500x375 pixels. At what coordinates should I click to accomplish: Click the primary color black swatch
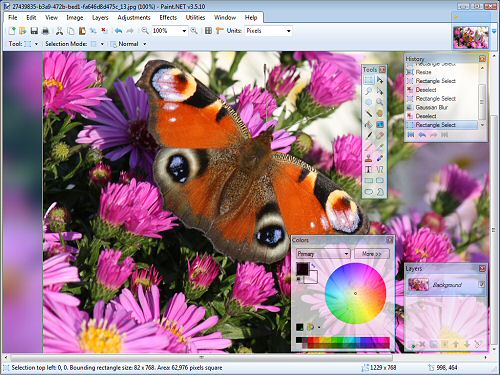tap(303, 268)
